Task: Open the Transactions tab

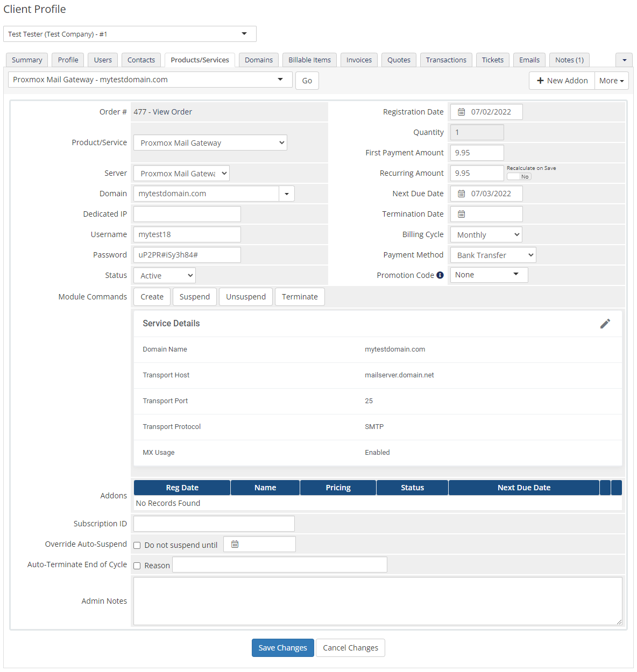Action: pyautogui.click(x=446, y=60)
